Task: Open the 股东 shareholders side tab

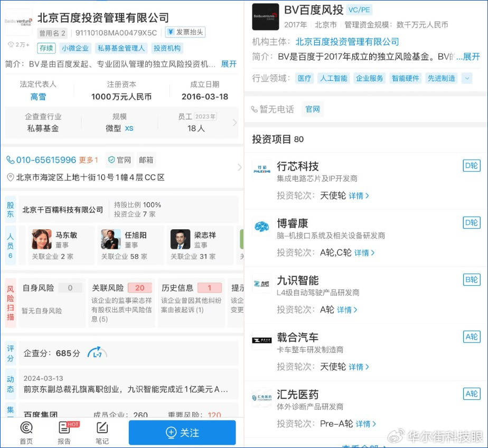Action: coord(10,210)
